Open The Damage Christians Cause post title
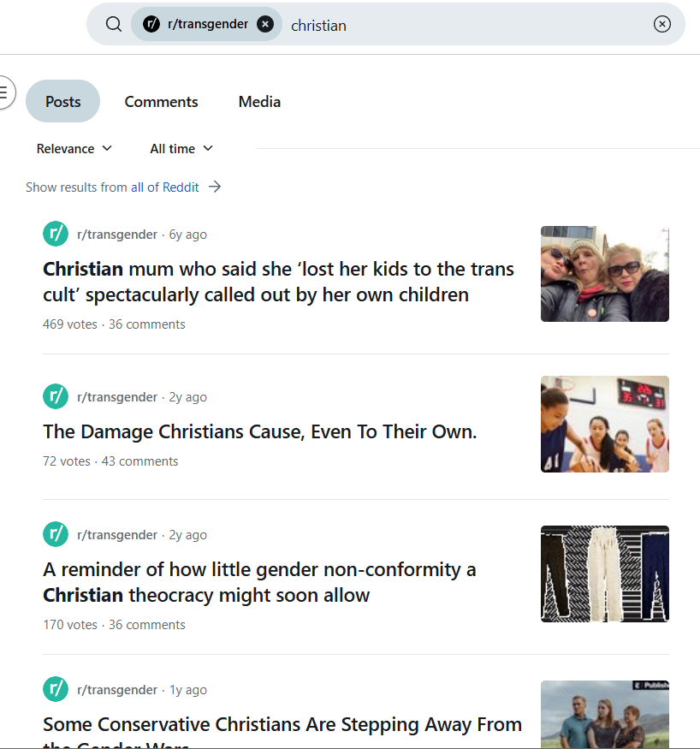 259,431
